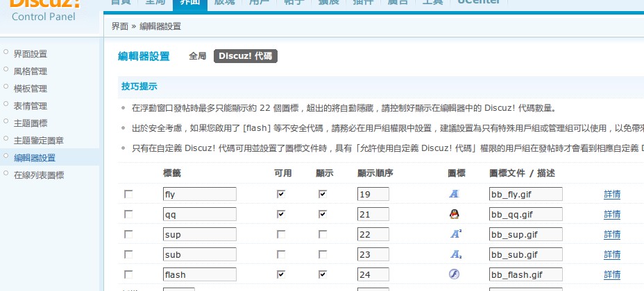This screenshot has width=644, height=291.
Task: Click the icon file field bb_sup.gif
Action: 526,234
